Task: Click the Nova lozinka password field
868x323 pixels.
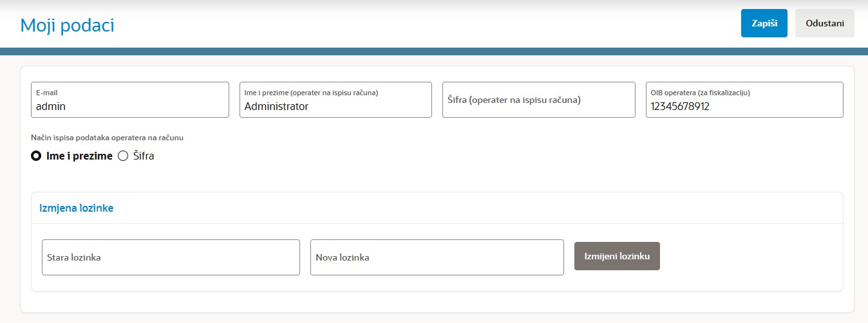Action: coord(437,257)
